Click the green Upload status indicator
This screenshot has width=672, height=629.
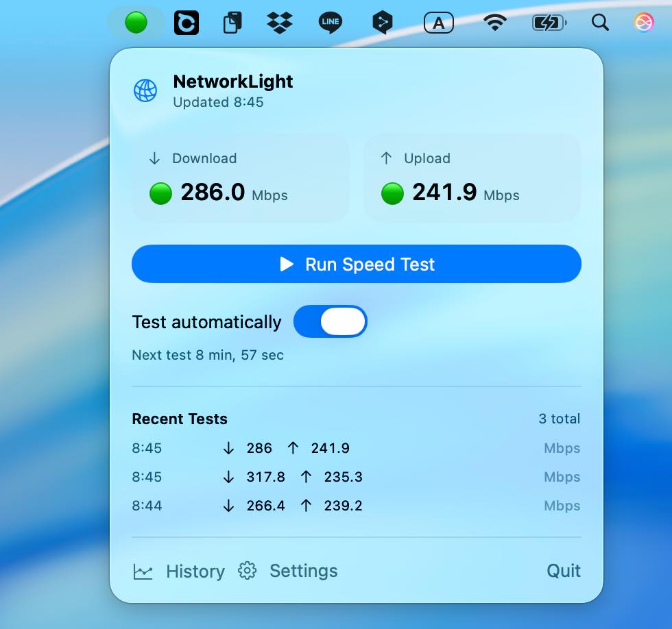392,193
